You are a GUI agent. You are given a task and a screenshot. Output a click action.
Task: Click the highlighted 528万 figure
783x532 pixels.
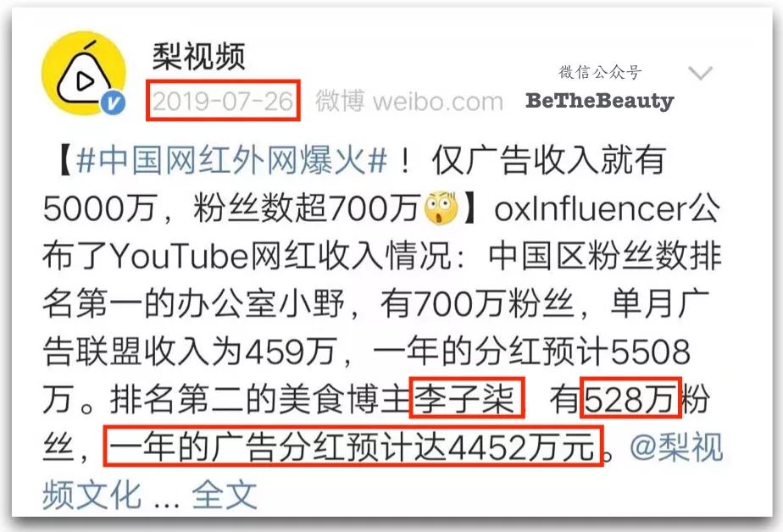(x=630, y=399)
